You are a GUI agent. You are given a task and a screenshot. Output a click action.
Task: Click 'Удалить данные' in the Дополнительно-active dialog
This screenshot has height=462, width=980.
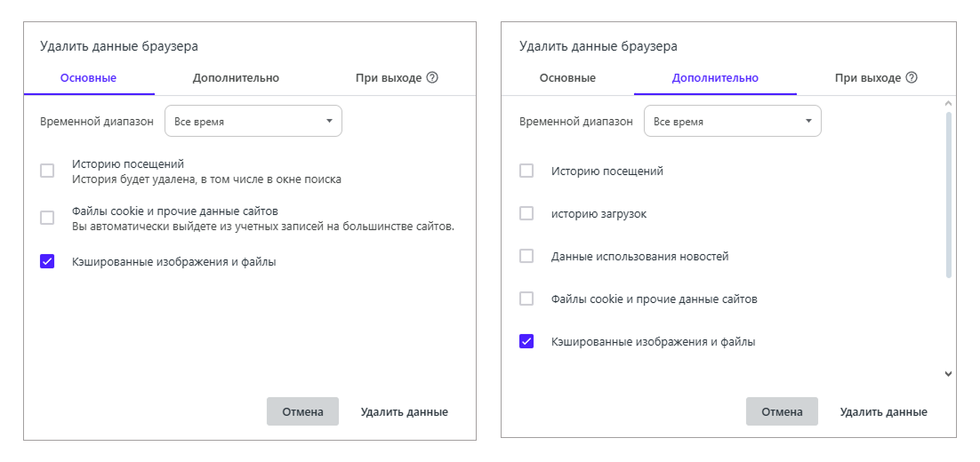click(883, 411)
